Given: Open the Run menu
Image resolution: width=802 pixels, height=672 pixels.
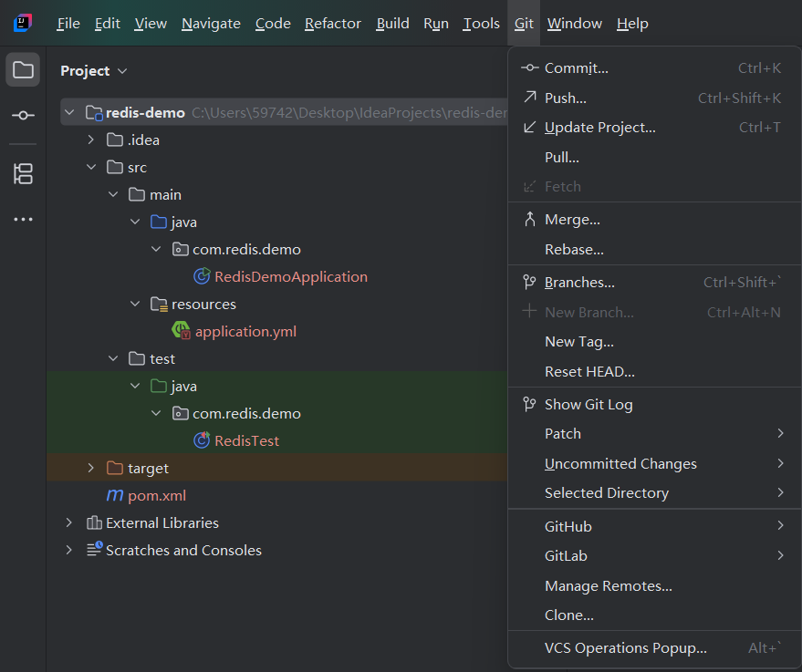Looking at the screenshot, I should (x=436, y=23).
